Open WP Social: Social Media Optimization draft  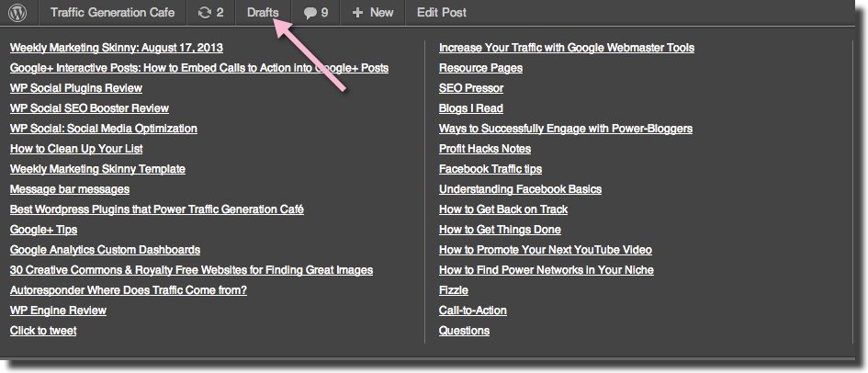pyautogui.click(x=104, y=129)
